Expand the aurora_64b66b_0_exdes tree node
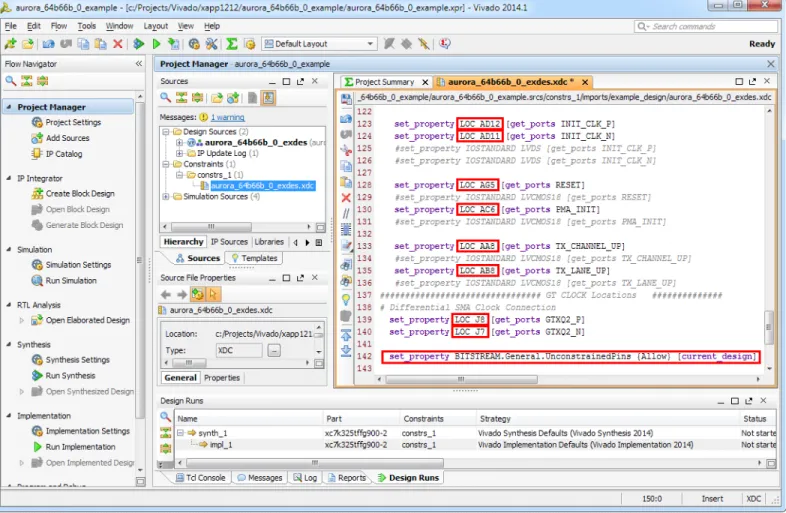786x513 pixels. [x=179, y=142]
